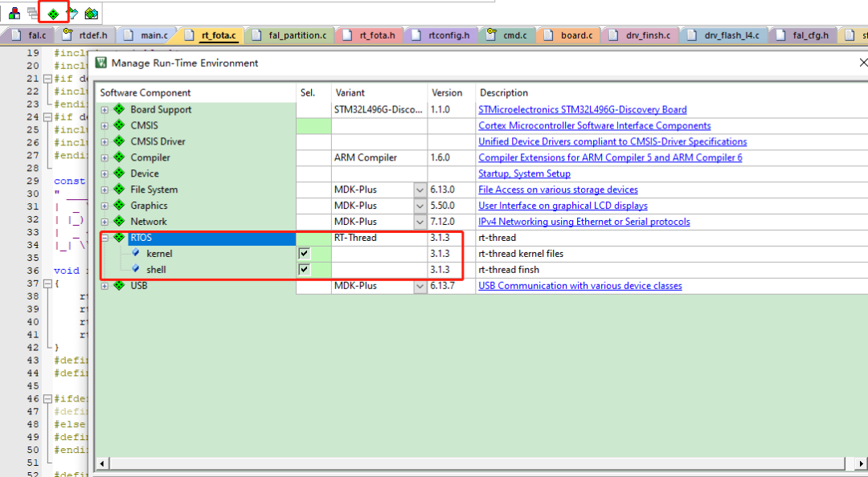Switch to the main.c editor tab
Viewport: 868px width, 477px height.
point(147,35)
